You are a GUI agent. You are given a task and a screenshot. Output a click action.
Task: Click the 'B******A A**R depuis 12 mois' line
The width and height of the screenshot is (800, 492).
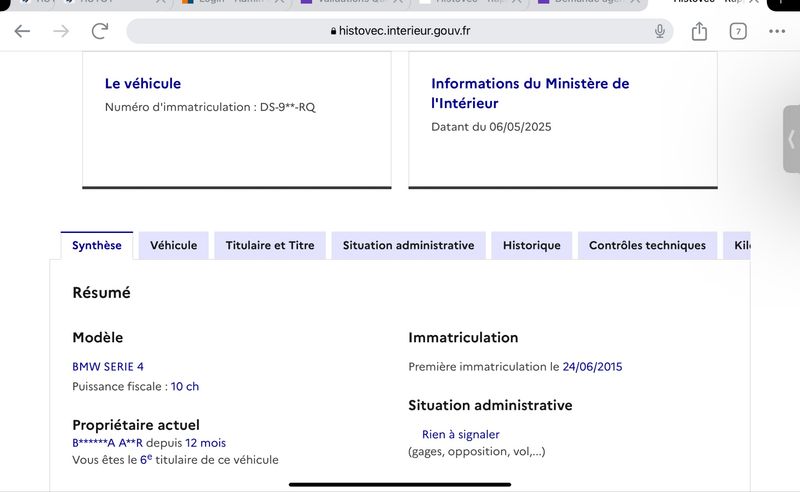149,443
